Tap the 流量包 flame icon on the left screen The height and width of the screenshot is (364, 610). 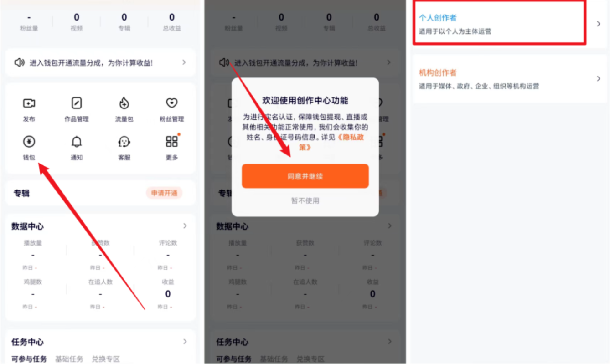[124, 103]
